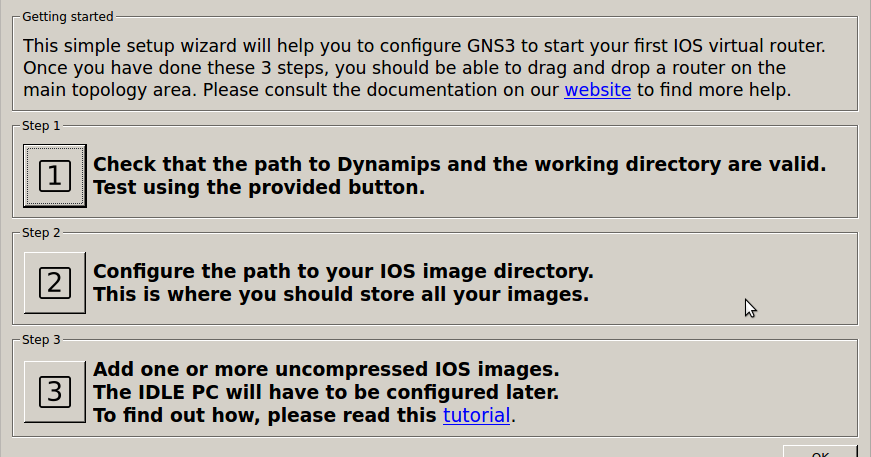Open step 2 IOS image directory button
This screenshot has height=457, width=871.
[54, 283]
